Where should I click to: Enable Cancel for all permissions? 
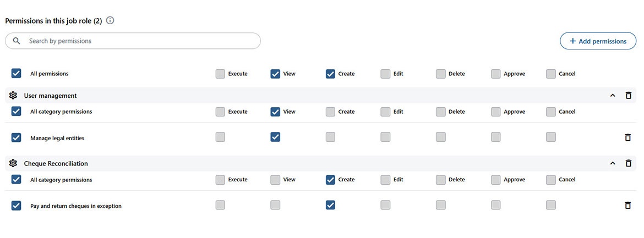[551, 74]
